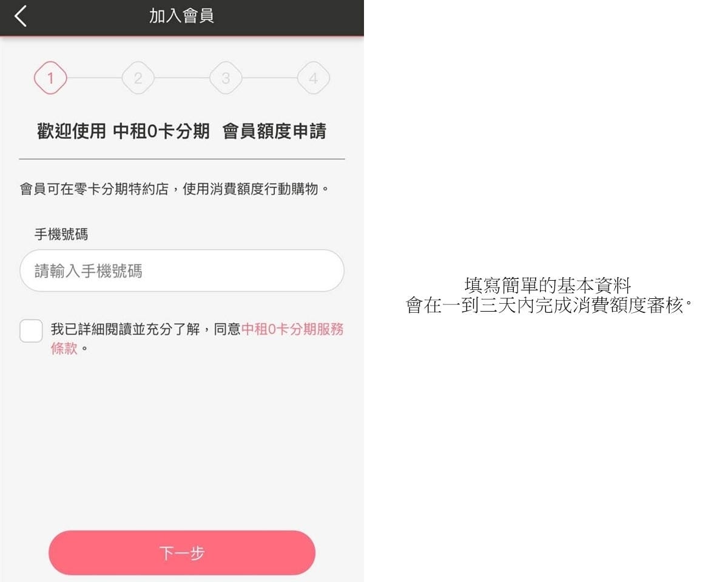Click step 4 progress indicator
The width and height of the screenshot is (728, 582).
[313, 78]
